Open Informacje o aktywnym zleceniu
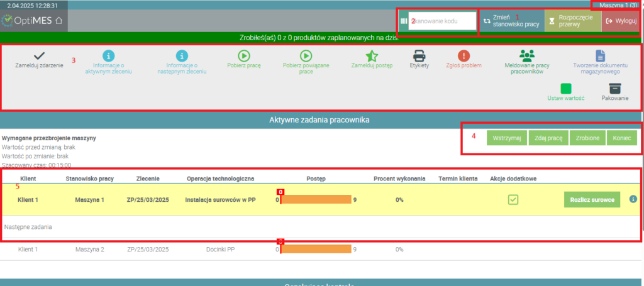This screenshot has width=644, height=286. 108,57
